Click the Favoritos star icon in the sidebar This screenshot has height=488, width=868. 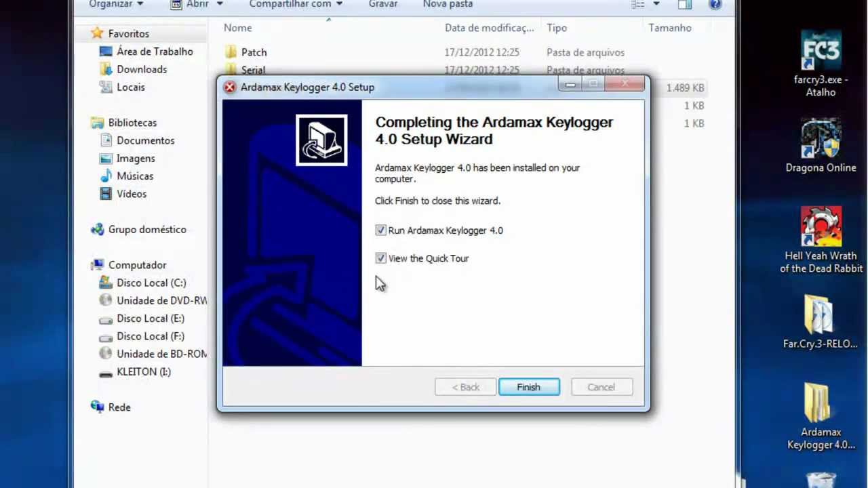pyautogui.click(x=98, y=33)
